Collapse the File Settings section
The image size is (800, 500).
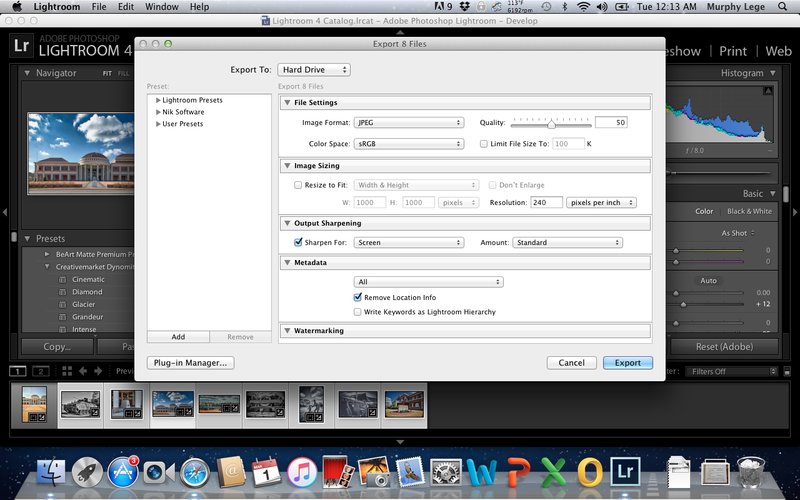(287, 103)
